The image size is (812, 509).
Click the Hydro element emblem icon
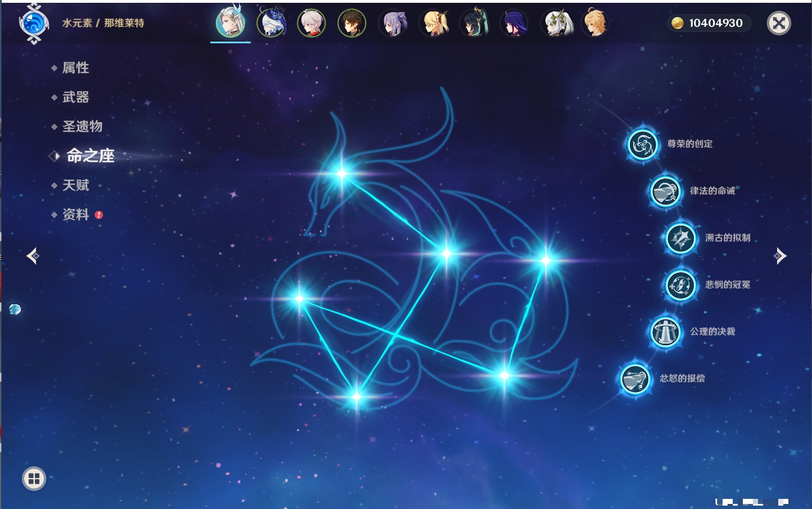click(34, 24)
